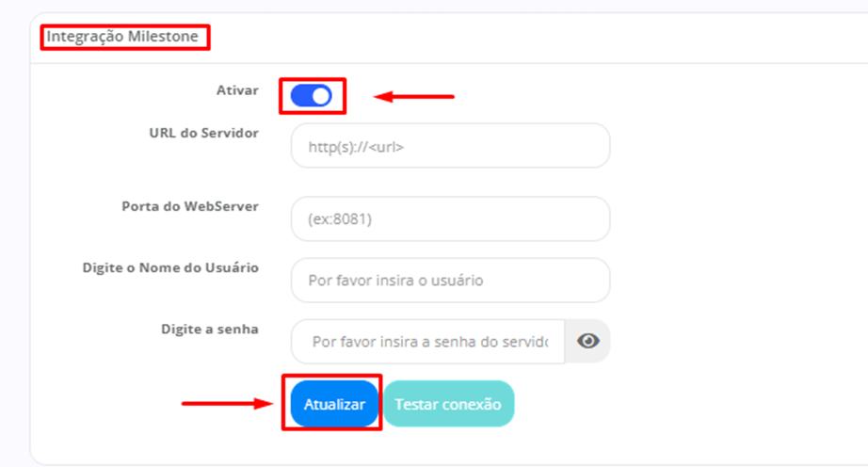Click the Digite a senha label
Viewport: 868px width, 467px height.
click(x=210, y=330)
